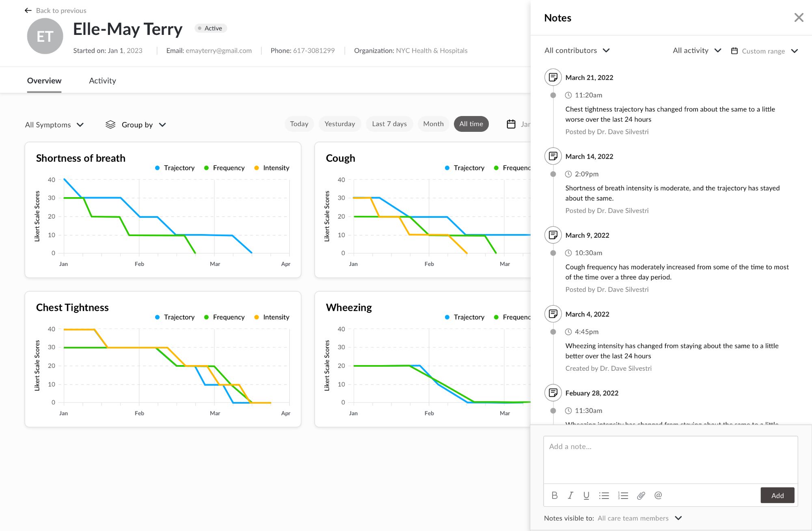Open the All Symptoms dropdown
Screen dimensions: 812x531
54,125
